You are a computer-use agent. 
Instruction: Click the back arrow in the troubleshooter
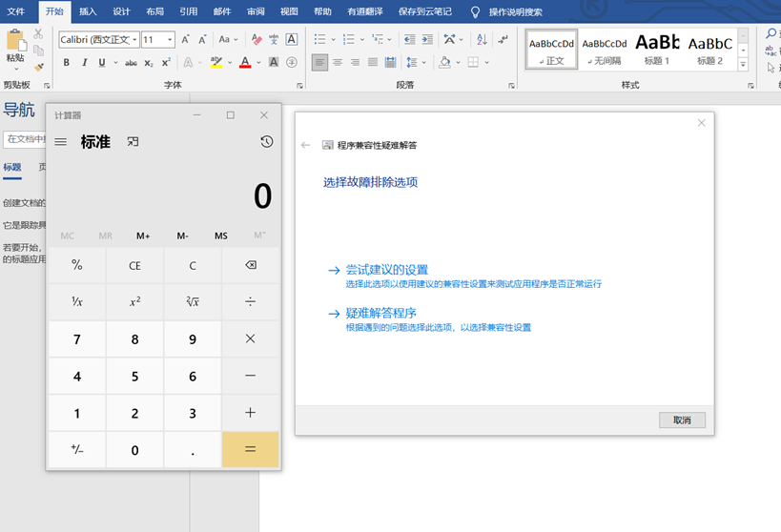(306, 145)
